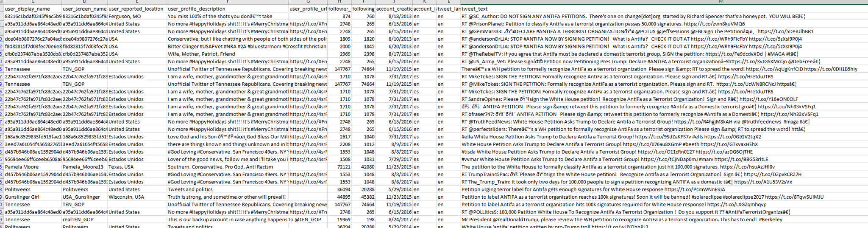The image size is (868, 228).
Task: Select the date cell 7/29/2017
Action: pos(394,159)
